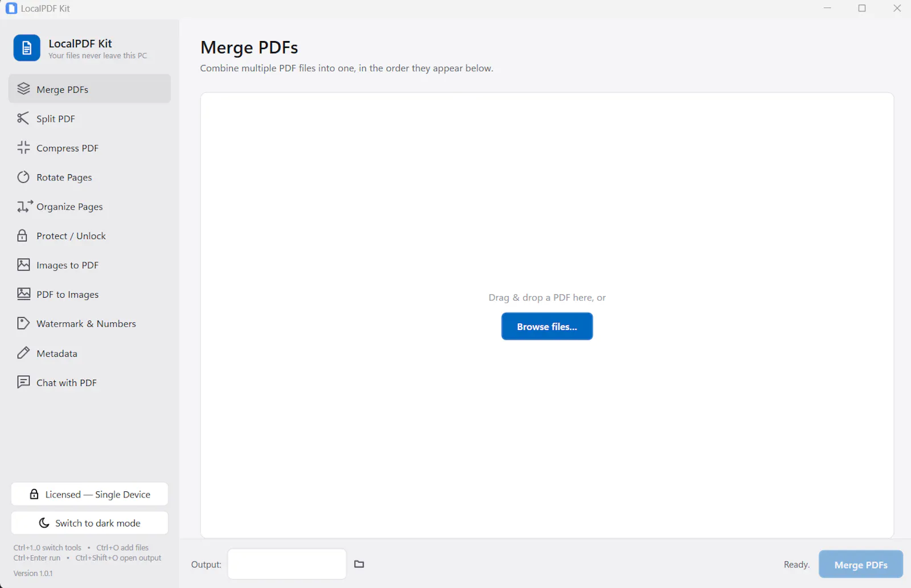This screenshot has width=911, height=588.
Task: Maximize the LocalPDF Kit window
Action: [862, 8]
